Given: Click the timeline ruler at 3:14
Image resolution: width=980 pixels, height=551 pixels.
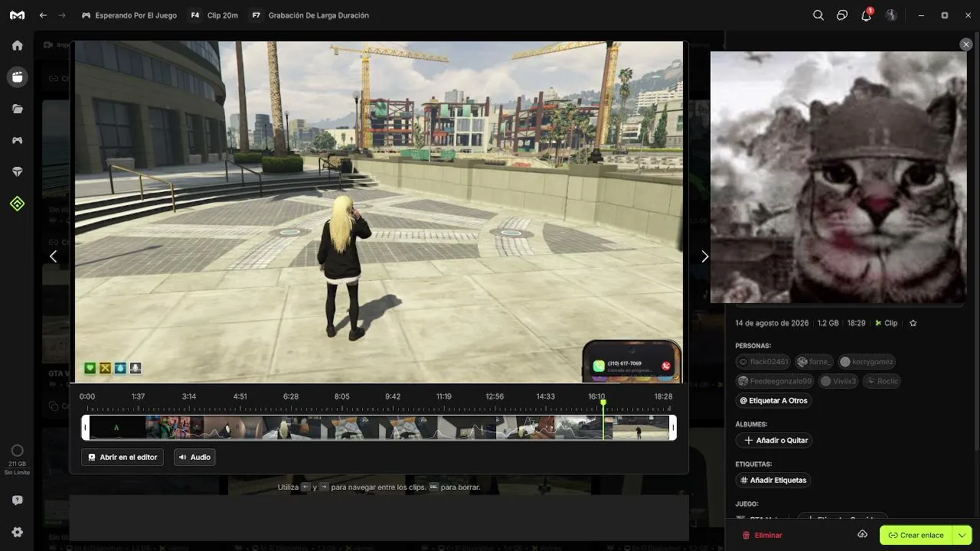Looking at the screenshot, I should (x=189, y=396).
